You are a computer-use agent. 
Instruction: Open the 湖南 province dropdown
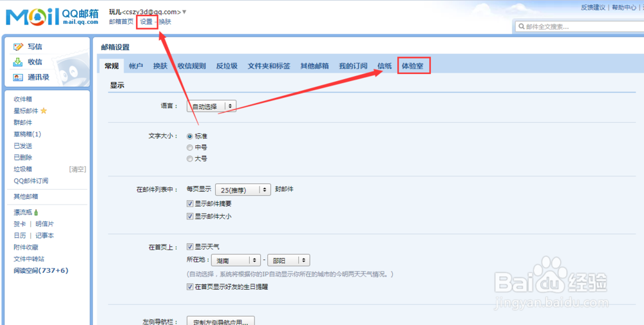(x=236, y=261)
